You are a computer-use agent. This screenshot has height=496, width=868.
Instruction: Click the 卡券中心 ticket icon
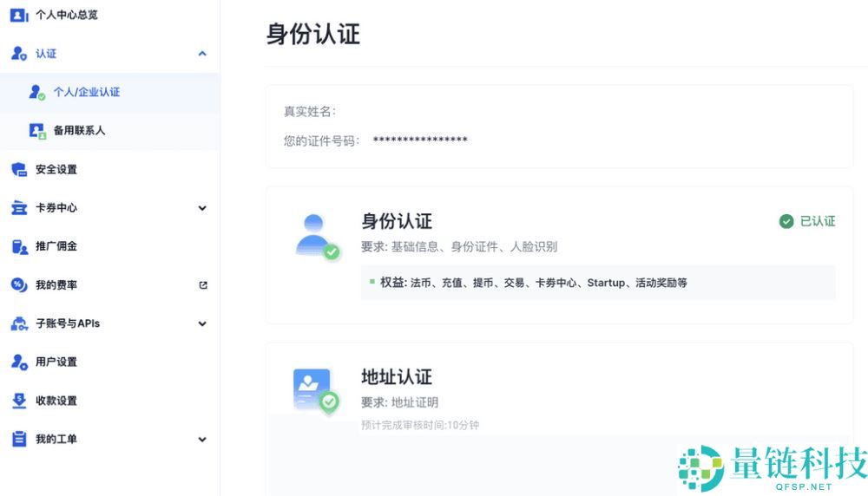point(19,208)
